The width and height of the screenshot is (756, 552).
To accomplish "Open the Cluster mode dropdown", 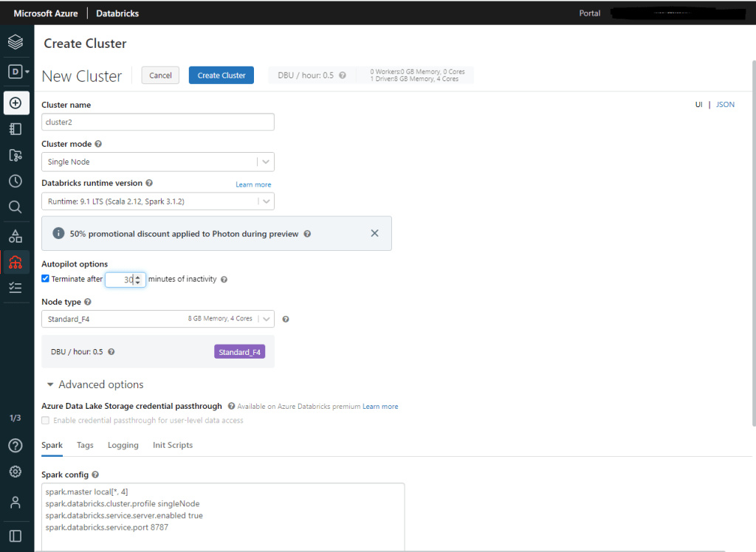I will click(157, 162).
